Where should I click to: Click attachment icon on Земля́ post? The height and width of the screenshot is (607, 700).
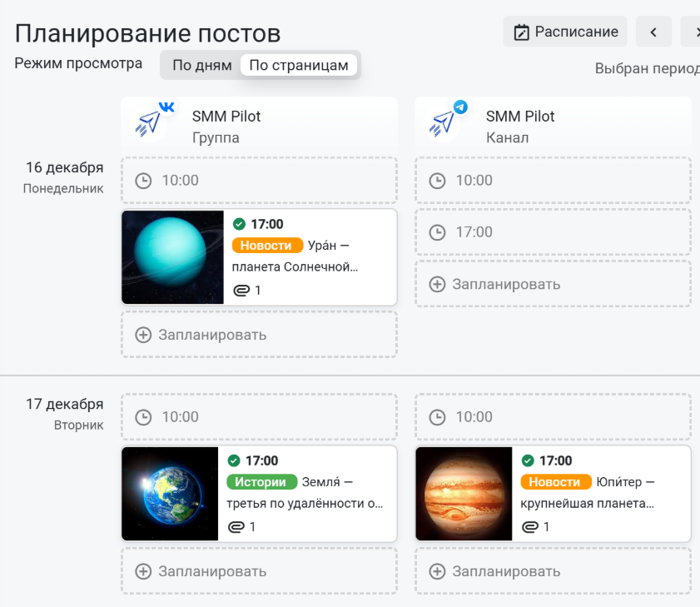coord(236,527)
